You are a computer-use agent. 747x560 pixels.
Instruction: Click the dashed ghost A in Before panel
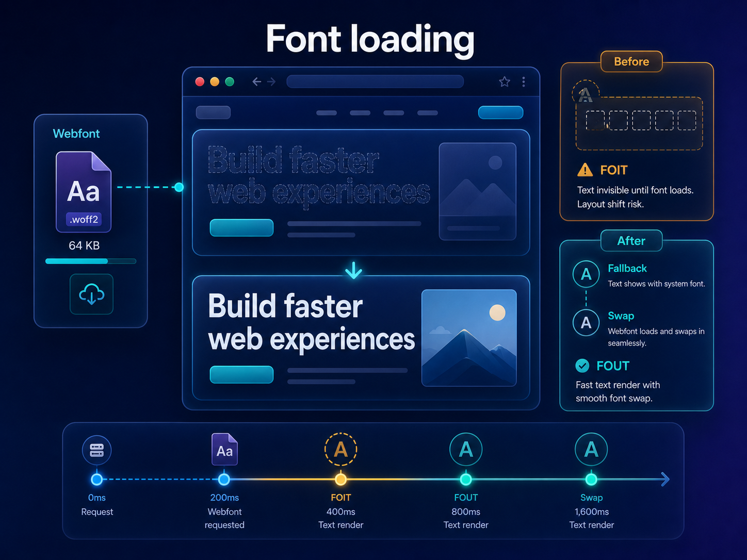pos(586,94)
